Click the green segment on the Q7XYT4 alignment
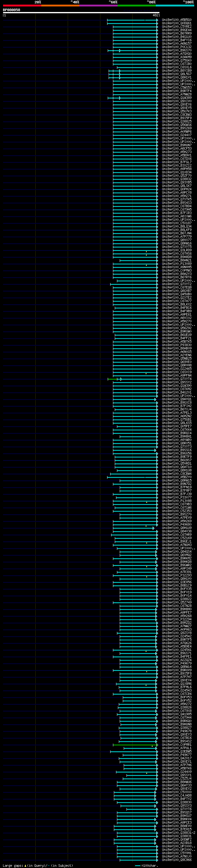 [x=112, y=379]
